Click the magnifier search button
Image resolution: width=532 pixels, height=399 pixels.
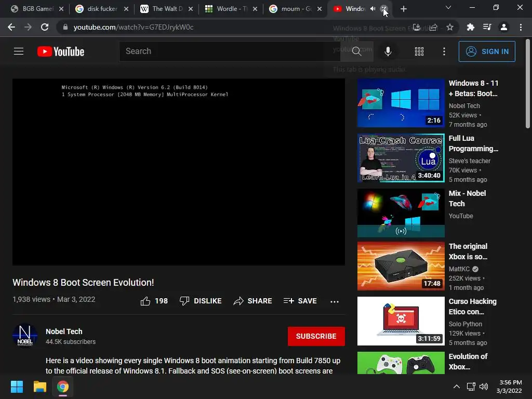[x=356, y=51]
